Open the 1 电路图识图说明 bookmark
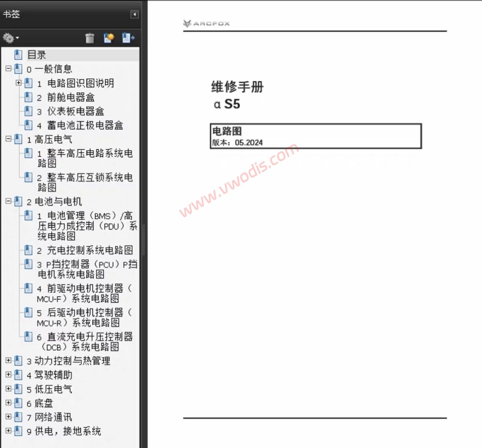Screen dimensions: 482x448 (x=76, y=83)
